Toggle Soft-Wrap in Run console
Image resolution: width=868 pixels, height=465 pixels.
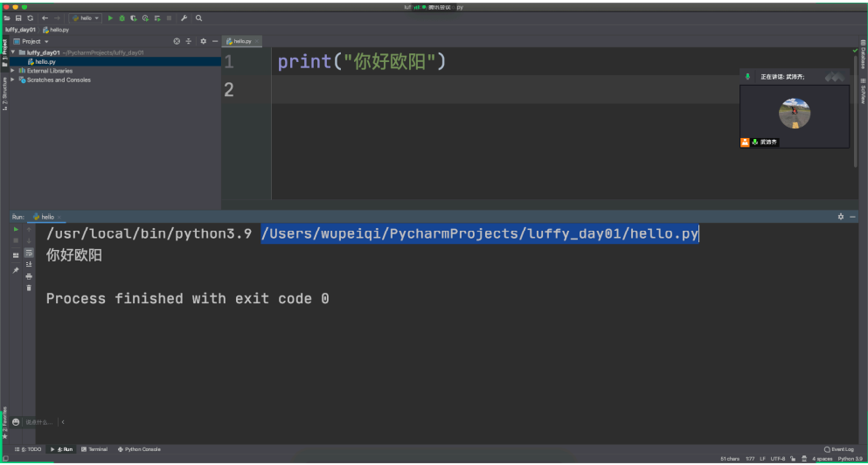coord(29,253)
